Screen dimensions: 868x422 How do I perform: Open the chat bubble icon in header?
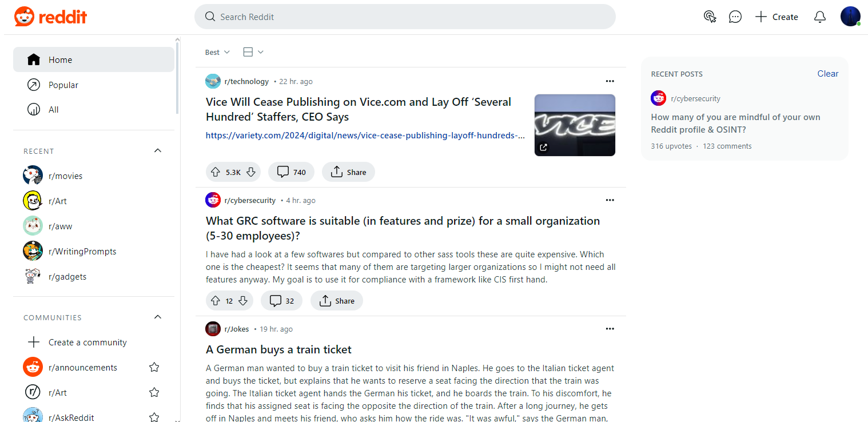[735, 17]
